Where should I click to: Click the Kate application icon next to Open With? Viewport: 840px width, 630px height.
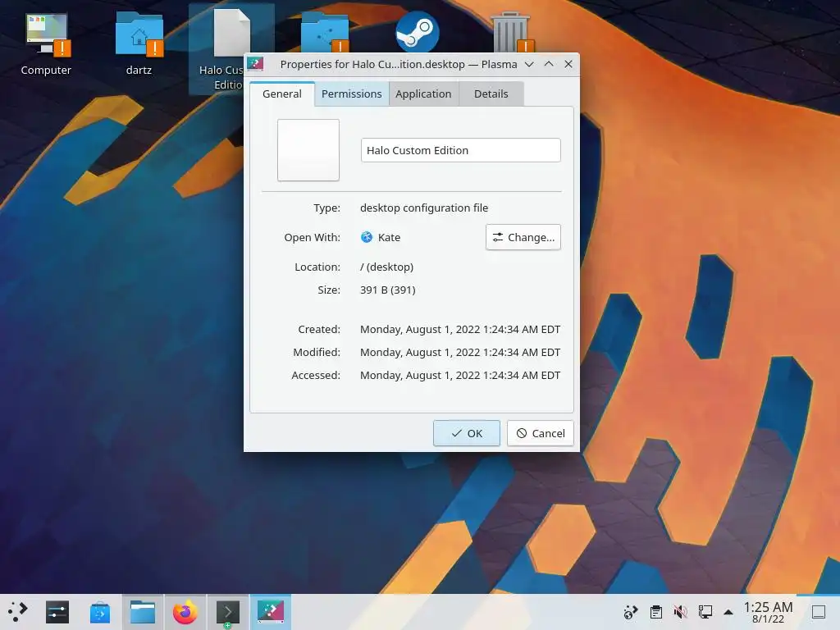click(367, 237)
